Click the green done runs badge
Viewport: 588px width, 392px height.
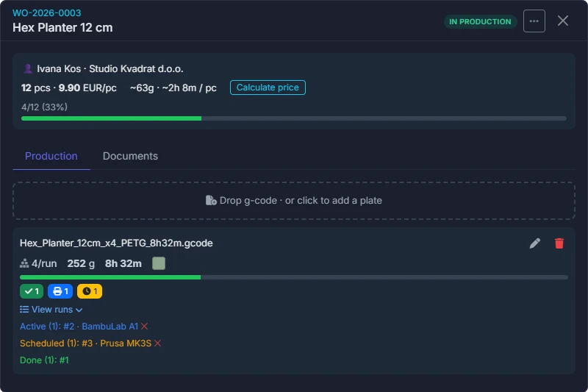coord(32,291)
